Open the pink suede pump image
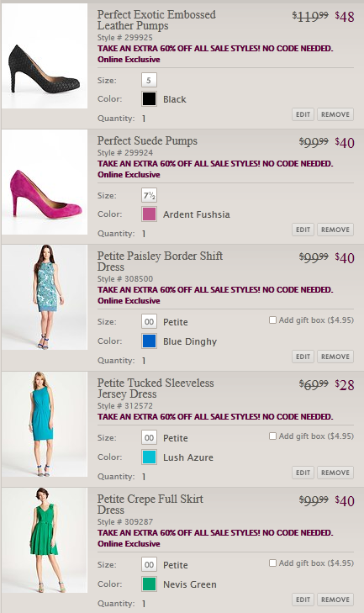The width and height of the screenshot is (364, 613). (45, 182)
